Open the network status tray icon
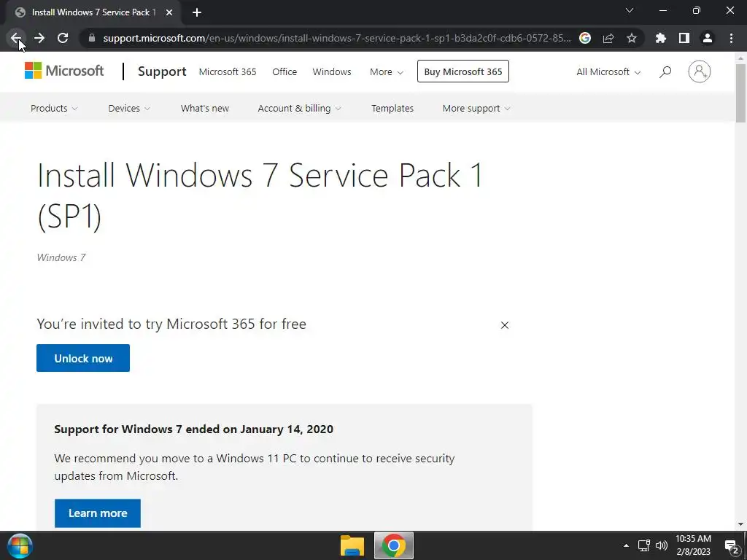747x560 pixels. point(644,545)
